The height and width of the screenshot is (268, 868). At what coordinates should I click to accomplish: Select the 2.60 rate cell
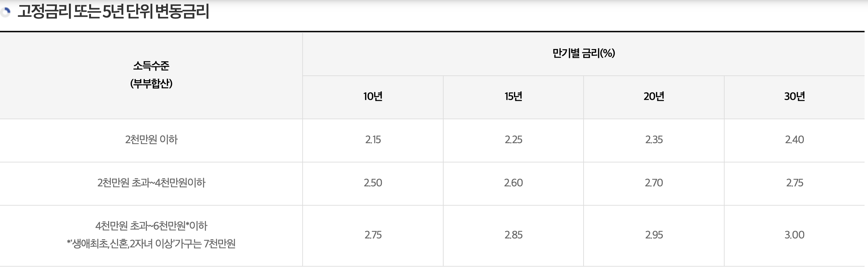(513, 184)
